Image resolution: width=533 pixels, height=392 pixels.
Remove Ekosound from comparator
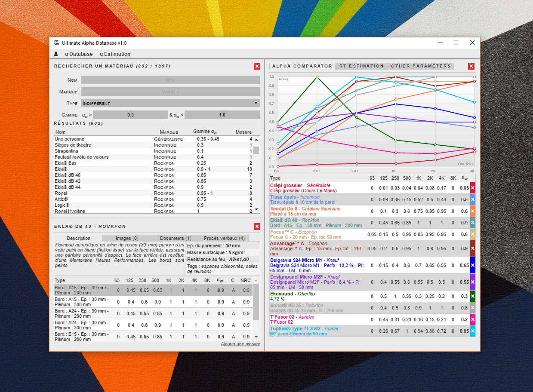pyautogui.click(x=473, y=296)
